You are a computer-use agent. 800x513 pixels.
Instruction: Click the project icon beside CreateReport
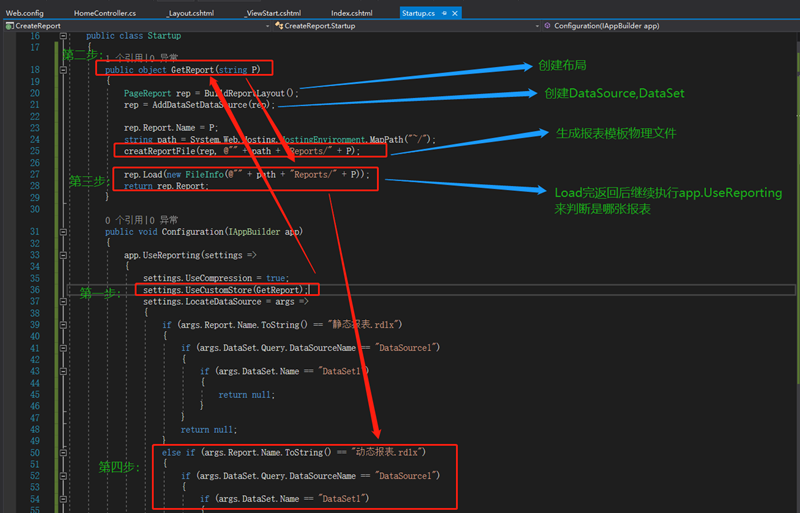8,24
